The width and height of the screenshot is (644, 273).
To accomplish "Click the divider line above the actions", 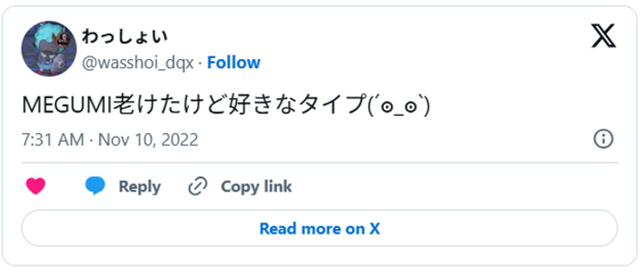I will 319,163.
